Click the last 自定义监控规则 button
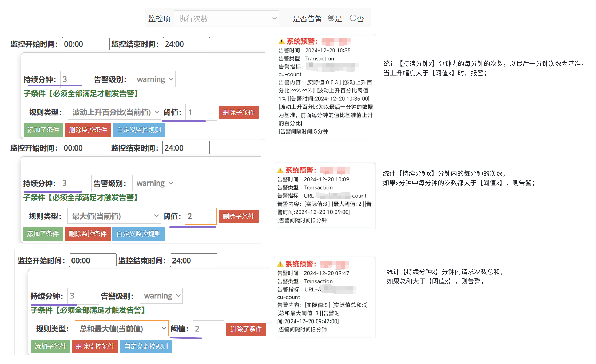Image resolution: width=596 pixels, height=364 pixels. [146, 346]
